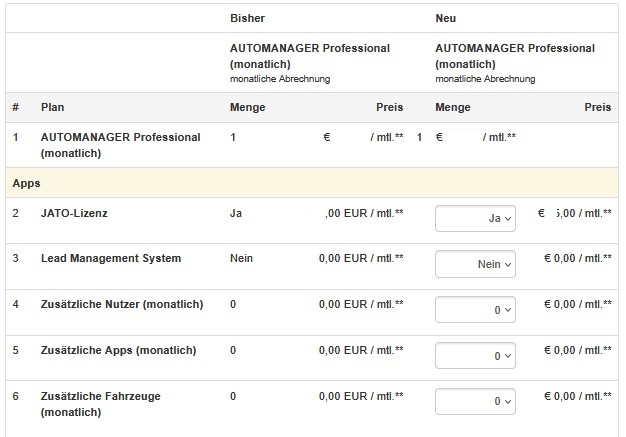626x437 pixels.
Task: Click the Lead Management System row label
Action: click(x=110, y=258)
